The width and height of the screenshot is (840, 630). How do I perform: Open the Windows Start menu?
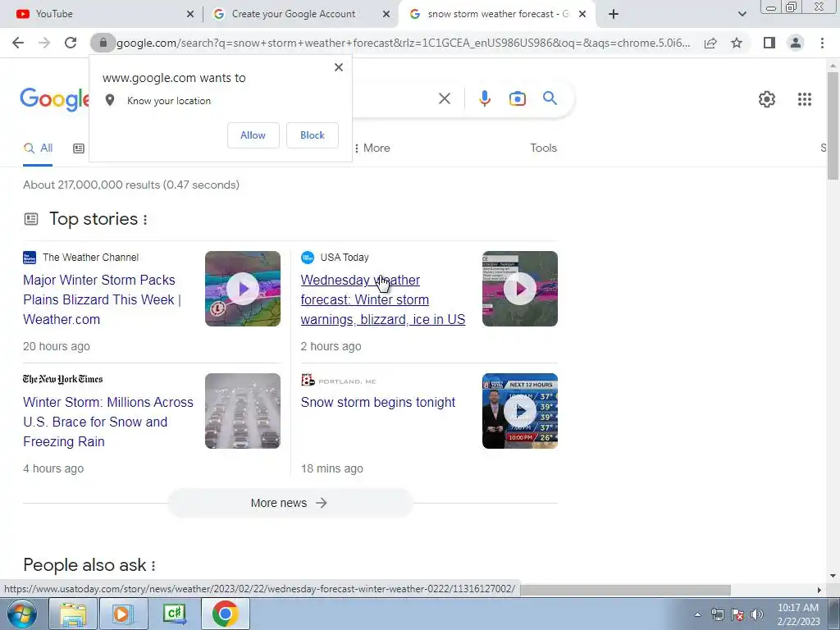[21, 614]
